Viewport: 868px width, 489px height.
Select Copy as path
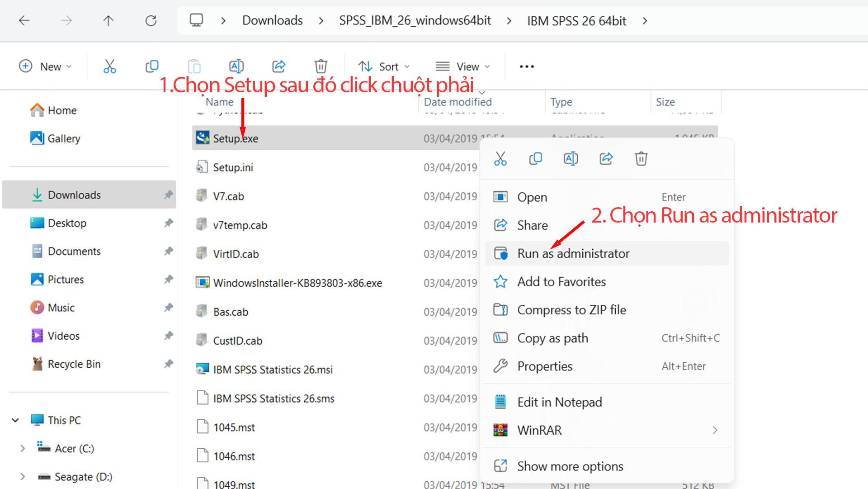607,338
